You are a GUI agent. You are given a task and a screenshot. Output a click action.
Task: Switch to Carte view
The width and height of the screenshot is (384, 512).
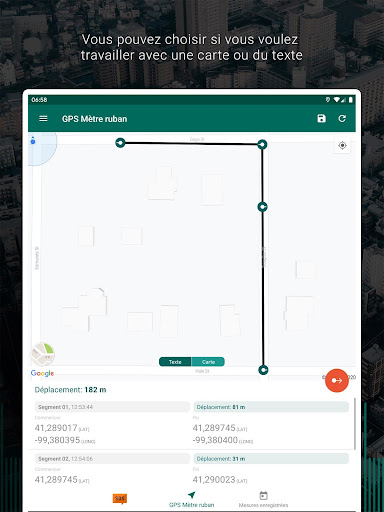[x=208, y=362]
